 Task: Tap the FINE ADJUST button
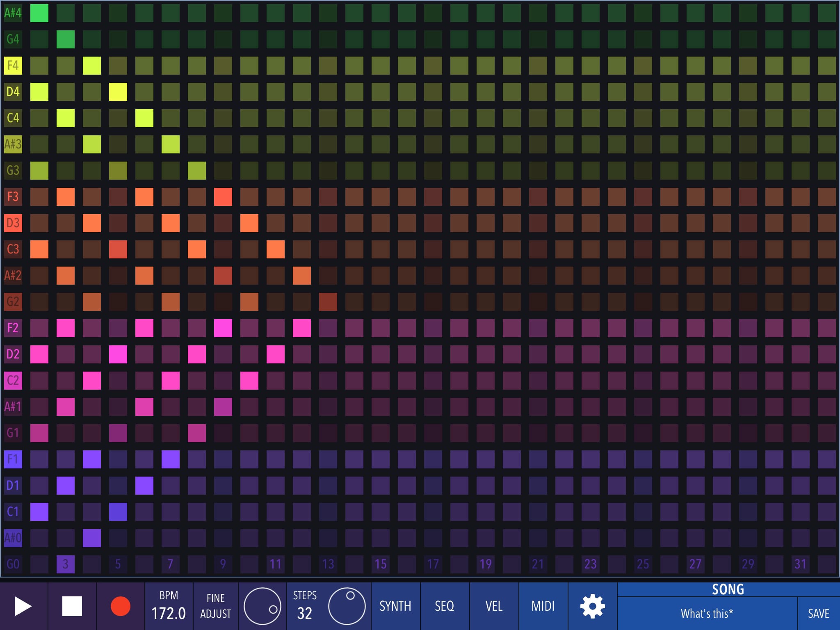pos(216,606)
